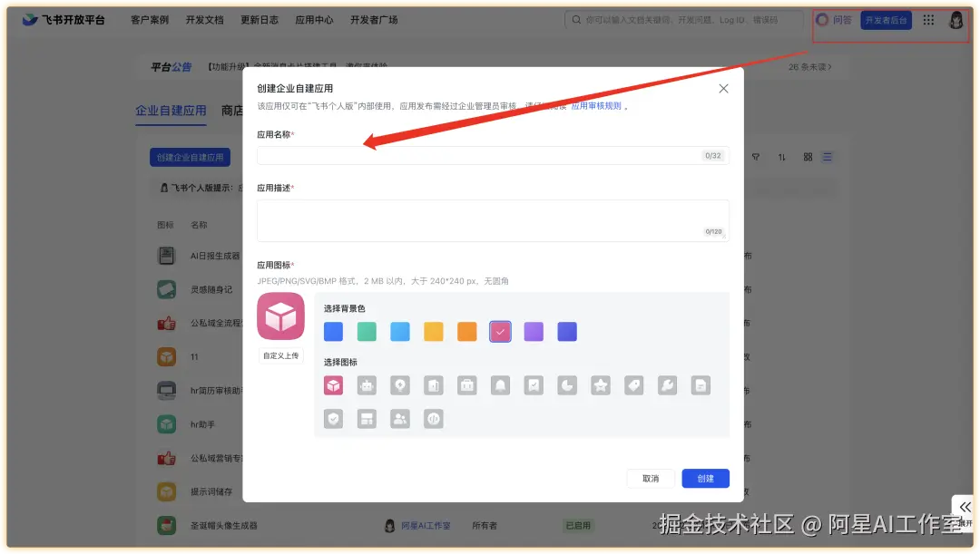Pick the briefcase icon for the app

click(467, 385)
